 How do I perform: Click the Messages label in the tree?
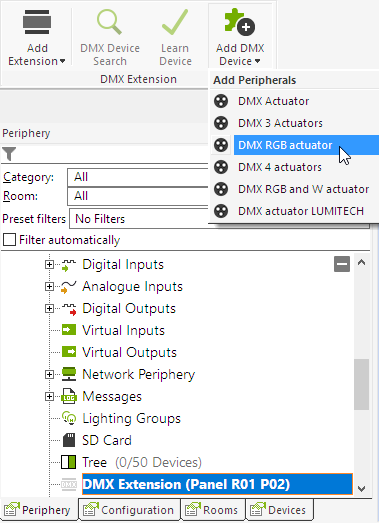click(112, 397)
